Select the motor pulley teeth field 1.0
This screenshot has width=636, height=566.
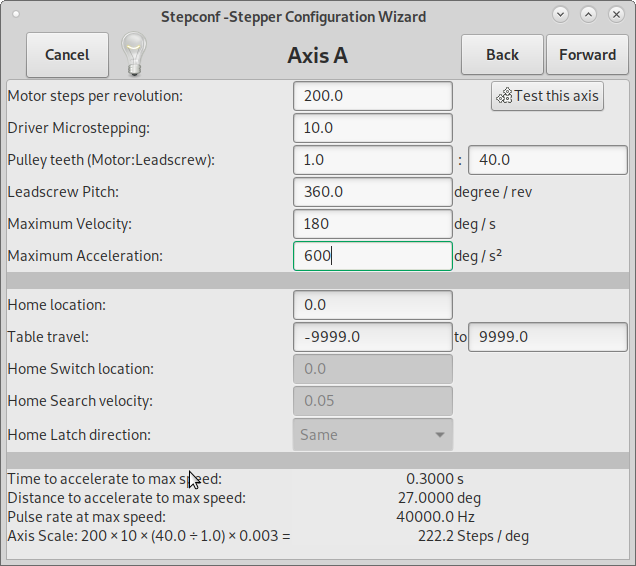[x=373, y=160]
